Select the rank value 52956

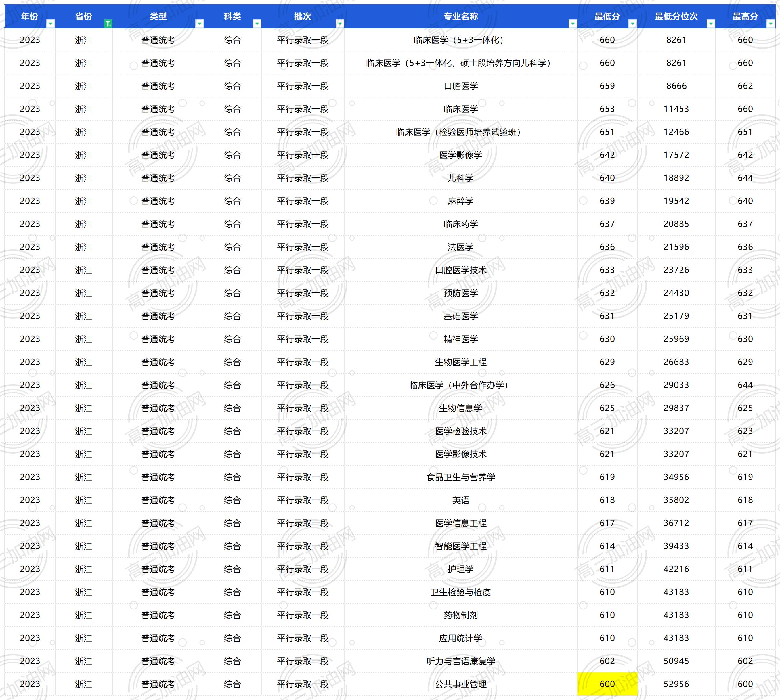point(676,684)
